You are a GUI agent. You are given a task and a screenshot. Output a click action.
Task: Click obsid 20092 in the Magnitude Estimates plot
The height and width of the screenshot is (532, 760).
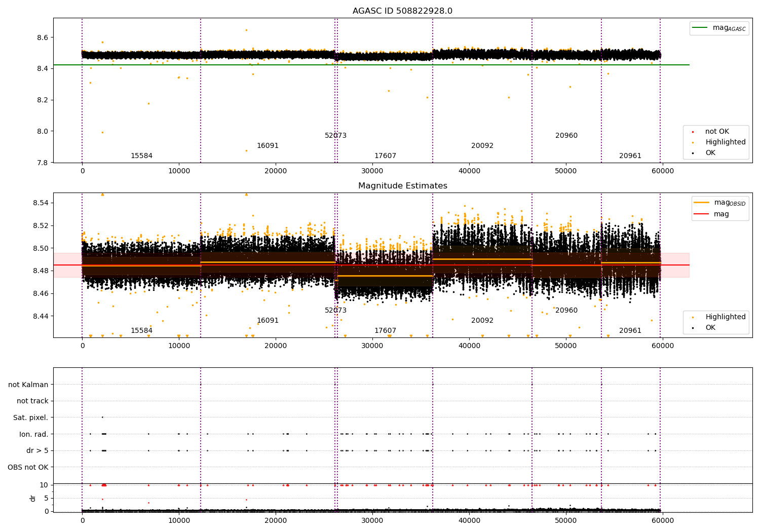[482, 321]
